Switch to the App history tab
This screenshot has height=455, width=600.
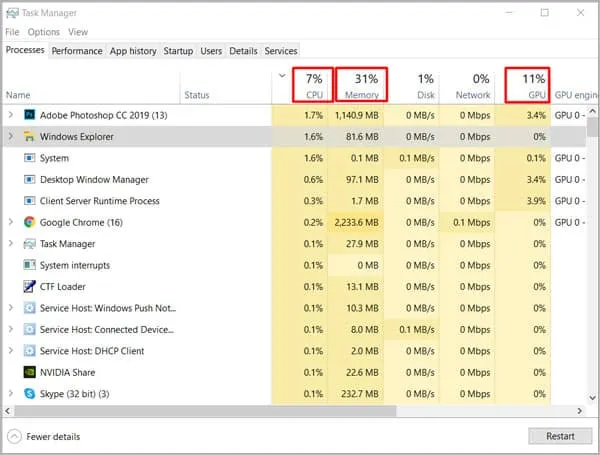pyautogui.click(x=133, y=51)
